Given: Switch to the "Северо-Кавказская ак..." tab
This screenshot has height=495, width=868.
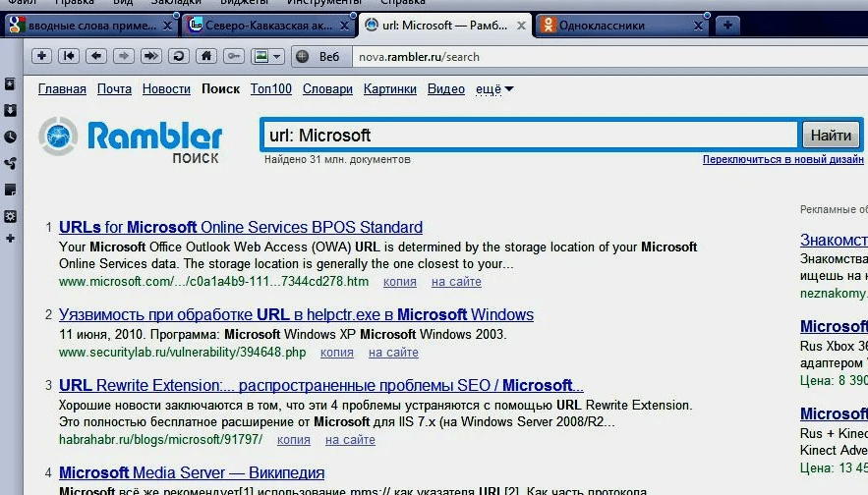Looking at the screenshot, I should [268, 26].
